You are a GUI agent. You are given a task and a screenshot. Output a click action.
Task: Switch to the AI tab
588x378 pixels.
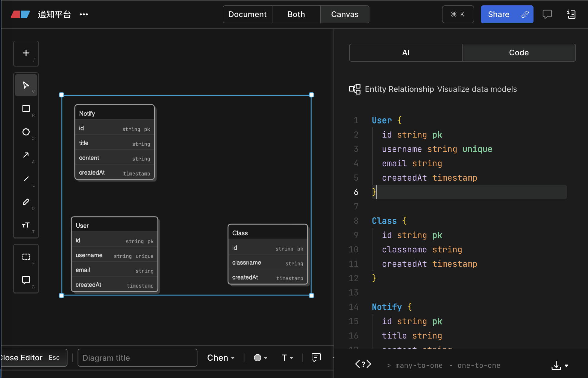[406, 53]
